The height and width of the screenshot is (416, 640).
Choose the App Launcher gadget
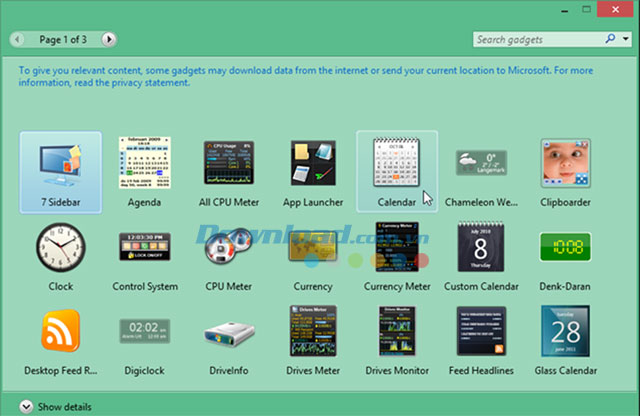(313, 172)
